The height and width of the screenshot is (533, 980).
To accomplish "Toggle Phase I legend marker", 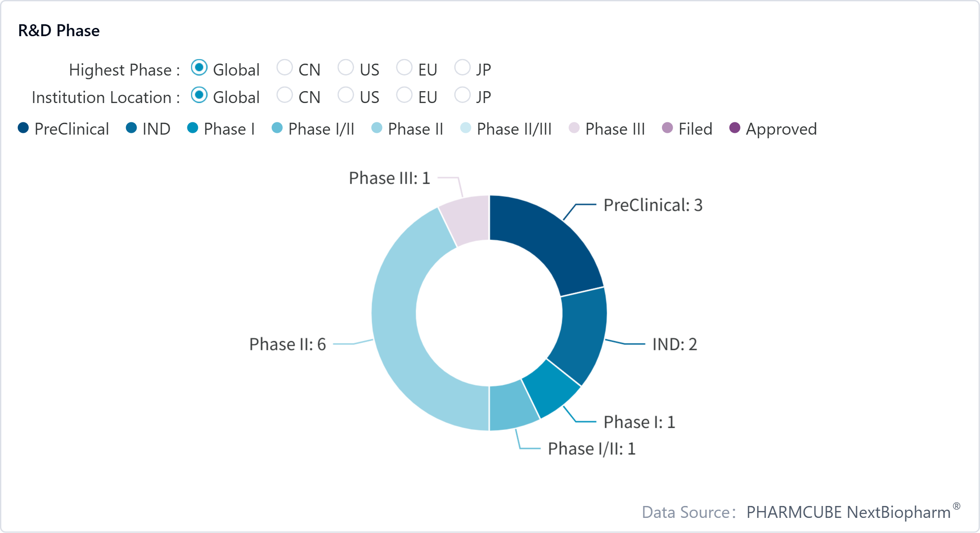I will click(x=193, y=128).
